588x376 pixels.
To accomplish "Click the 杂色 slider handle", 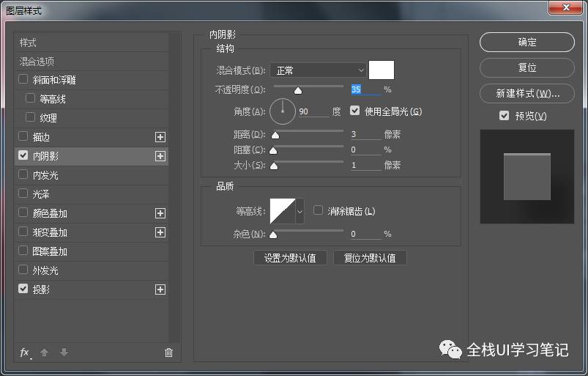I will (273, 235).
